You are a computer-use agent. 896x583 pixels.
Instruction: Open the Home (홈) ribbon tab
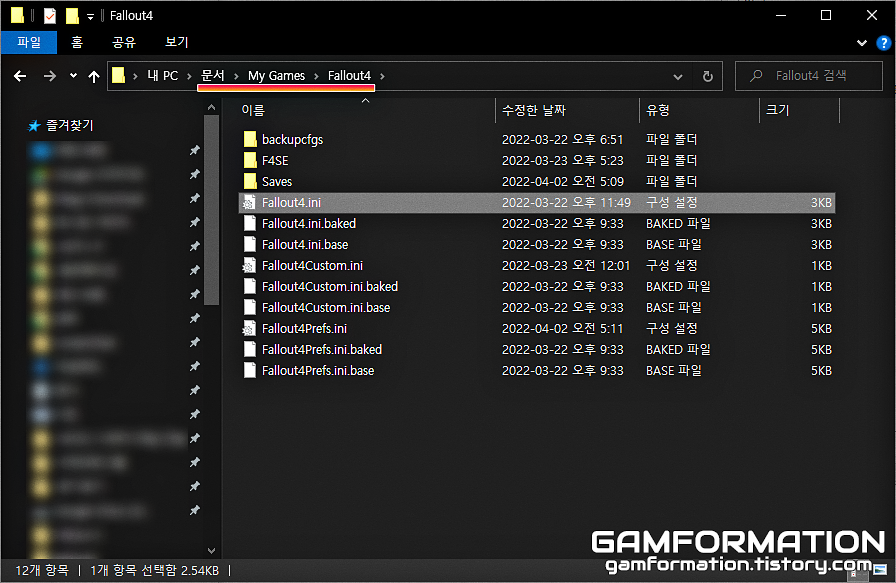click(77, 42)
